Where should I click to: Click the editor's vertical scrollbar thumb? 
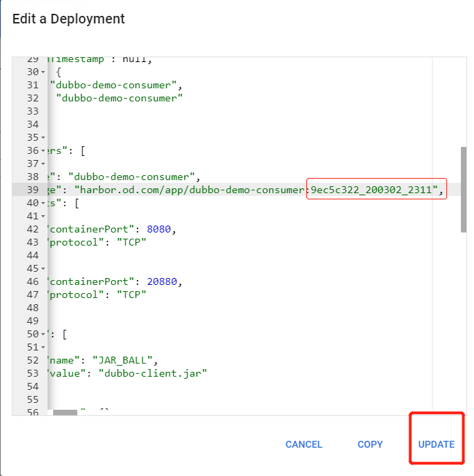(x=464, y=189)
